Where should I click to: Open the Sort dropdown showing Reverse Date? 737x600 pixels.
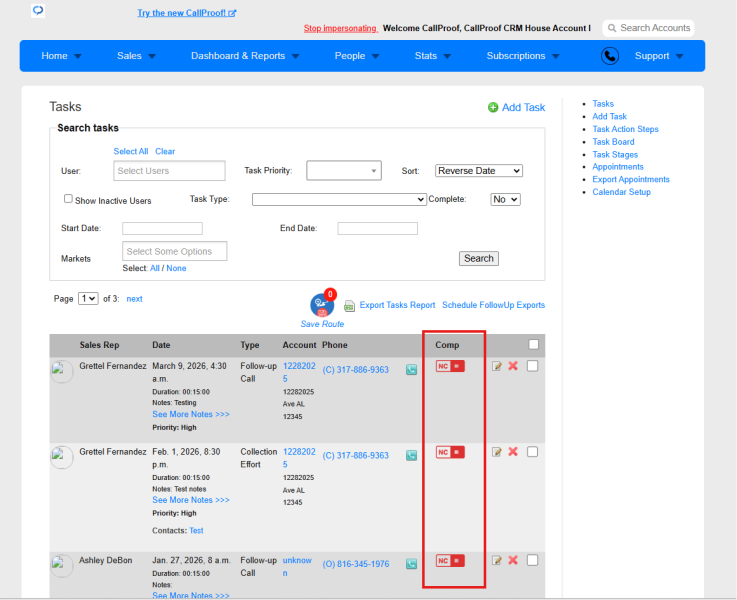pos(478,171)
